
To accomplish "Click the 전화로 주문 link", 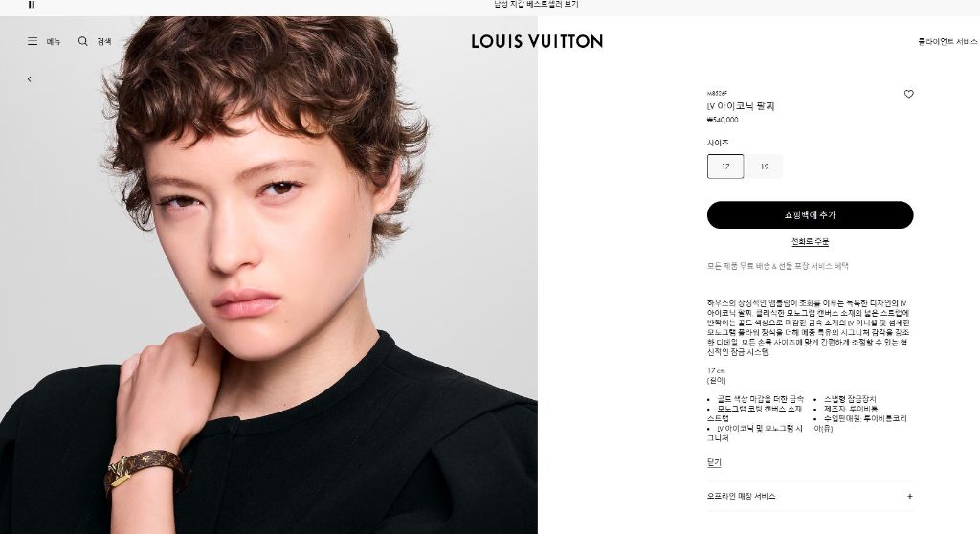I will (810, 242).
